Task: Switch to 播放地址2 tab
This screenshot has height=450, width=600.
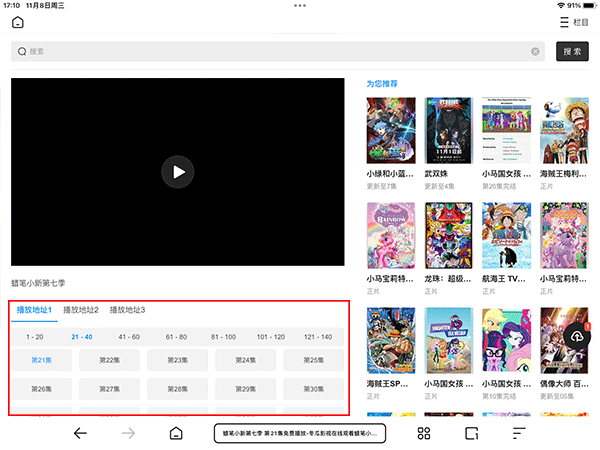Action: pos(81,310)
